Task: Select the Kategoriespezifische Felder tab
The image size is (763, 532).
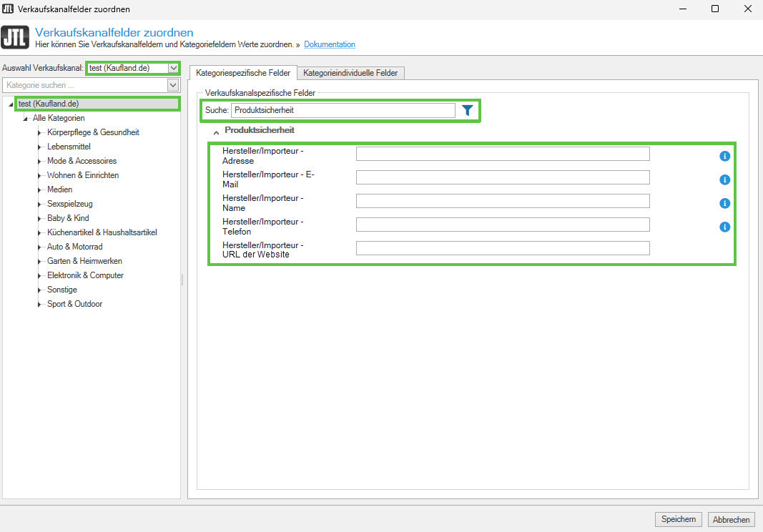Action: (242, 73)
